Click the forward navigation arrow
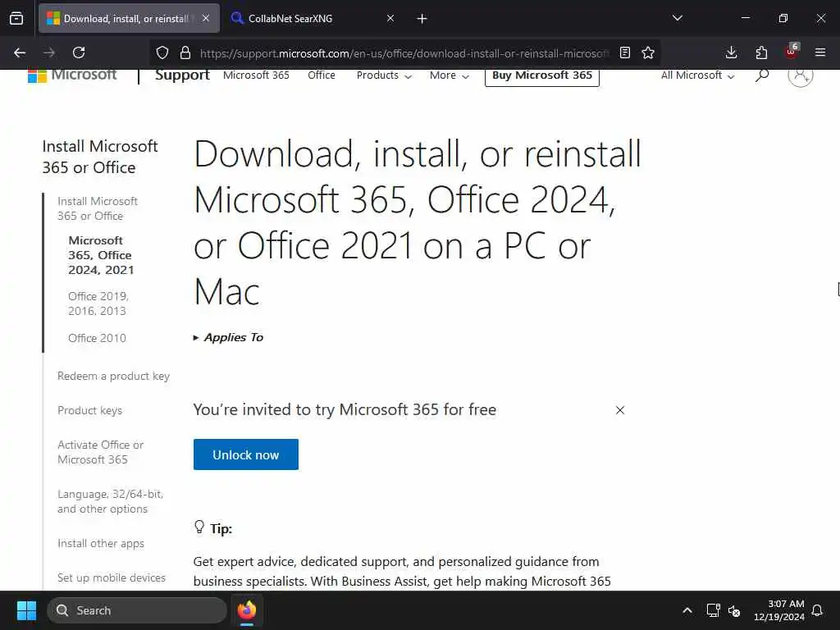840x630 pixels. [49, 52]
